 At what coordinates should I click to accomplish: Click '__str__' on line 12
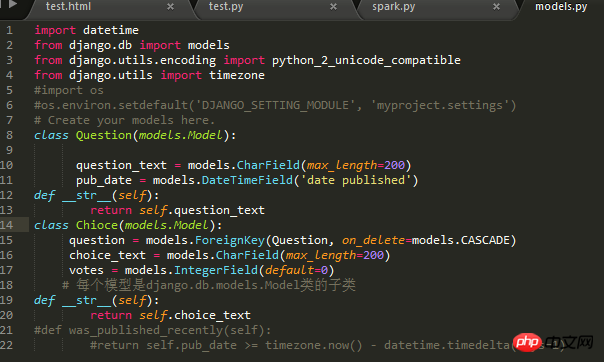[x=87, y=195]
